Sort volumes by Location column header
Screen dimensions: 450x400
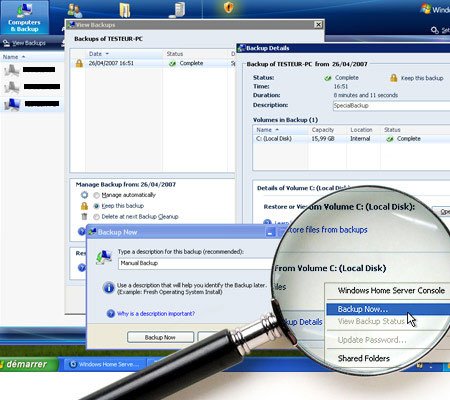tap(361, 130)
